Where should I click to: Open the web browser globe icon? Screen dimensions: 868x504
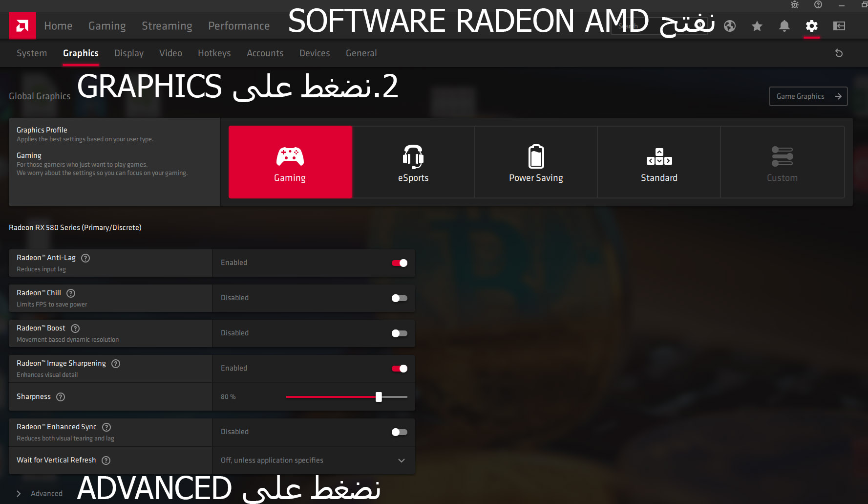pyautogui.click(x=730, y=26)
